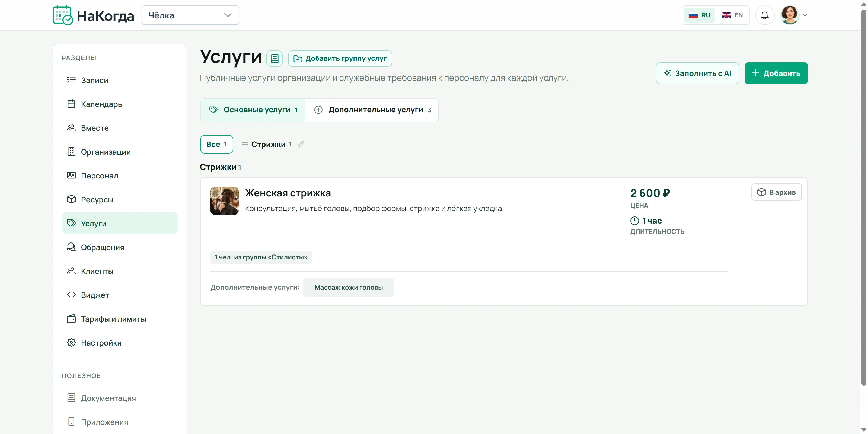868x434 pixels.
Task: Expand the Чёлка organization dropdown
Action: click(190, 15)
